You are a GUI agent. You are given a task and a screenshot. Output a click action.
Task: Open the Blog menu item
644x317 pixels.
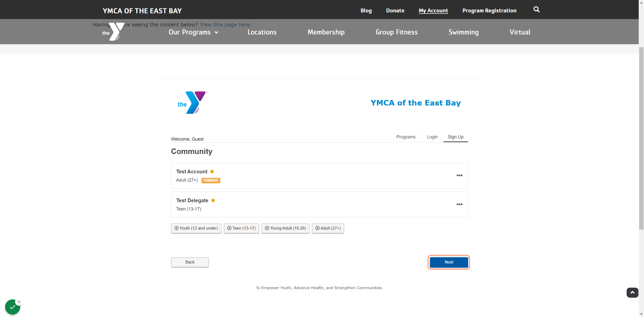pos(366,11)
